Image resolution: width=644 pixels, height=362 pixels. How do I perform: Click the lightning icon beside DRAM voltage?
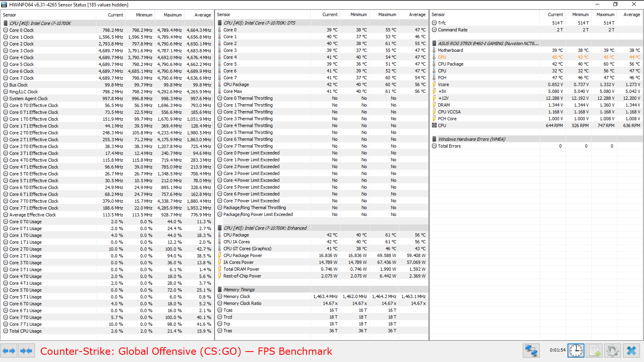click(434, 105)
